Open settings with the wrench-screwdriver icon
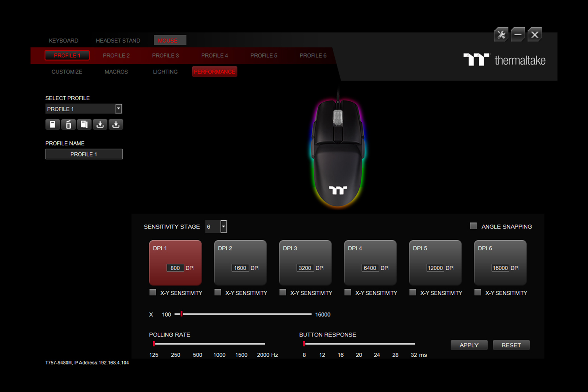Image resolution: width=588 pixels, height=392 pixels. point(501,35)
